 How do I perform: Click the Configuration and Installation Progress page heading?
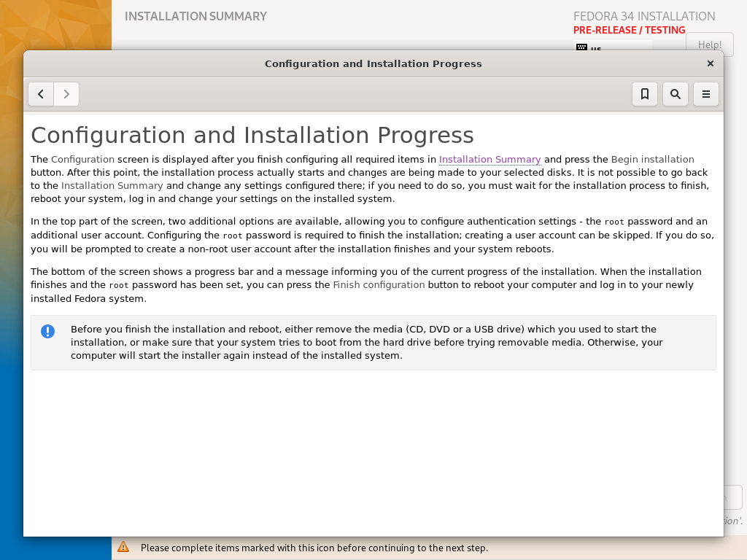click(252, 135)
